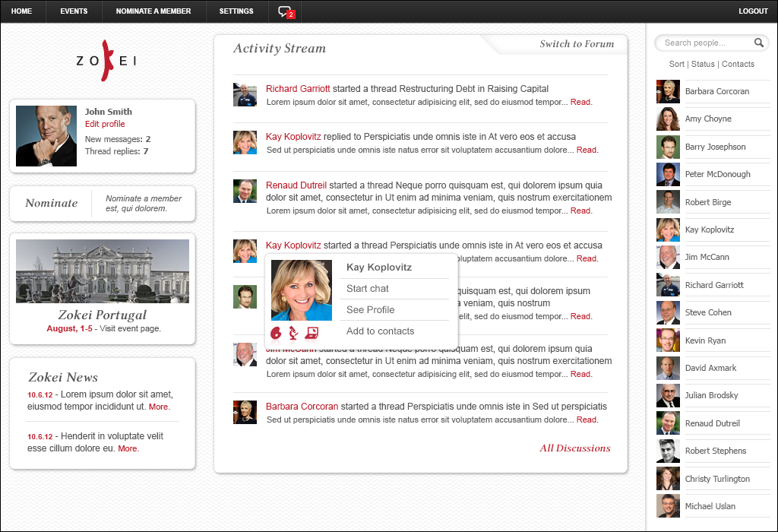Sort people list by Status

tap(703, 65)
